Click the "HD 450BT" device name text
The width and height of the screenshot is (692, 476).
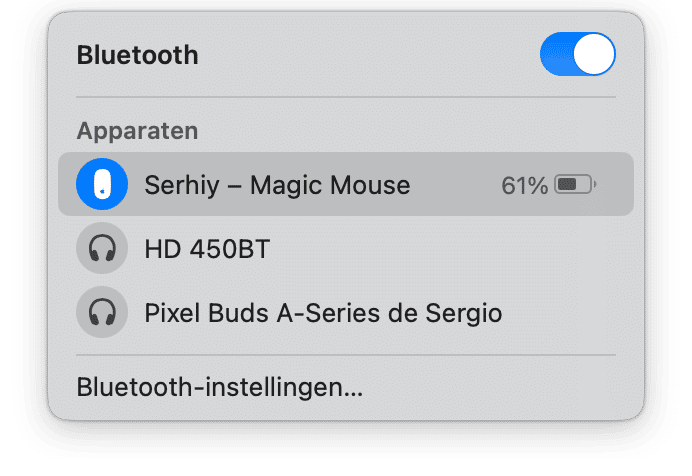coord(207,249)
